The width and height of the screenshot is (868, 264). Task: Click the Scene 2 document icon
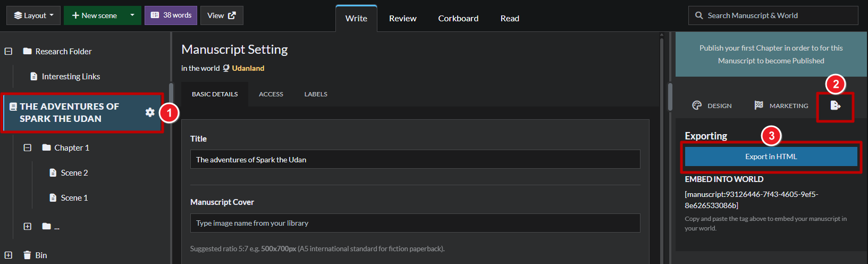[x=53, y=172]
